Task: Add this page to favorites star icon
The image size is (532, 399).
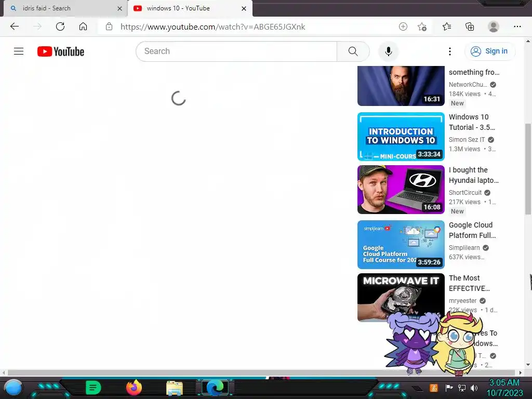Action: coord(422,26)
